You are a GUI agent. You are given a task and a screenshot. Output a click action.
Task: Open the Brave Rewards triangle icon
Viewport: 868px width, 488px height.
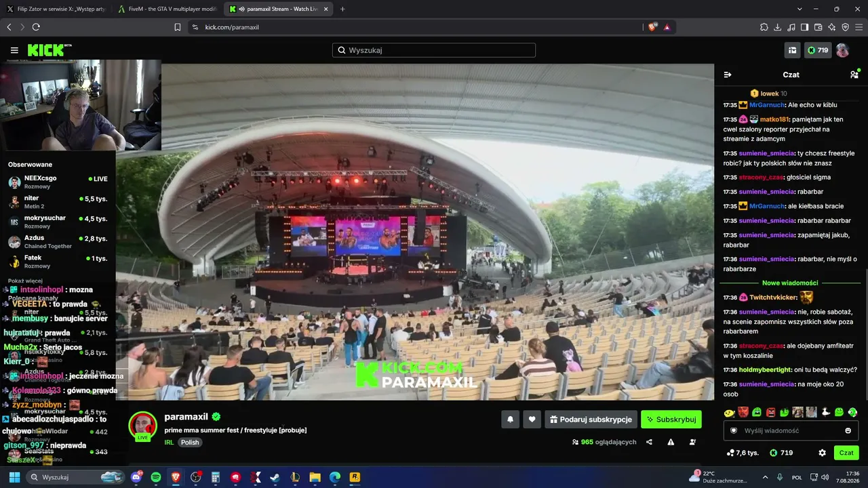[x=667, y=27]
